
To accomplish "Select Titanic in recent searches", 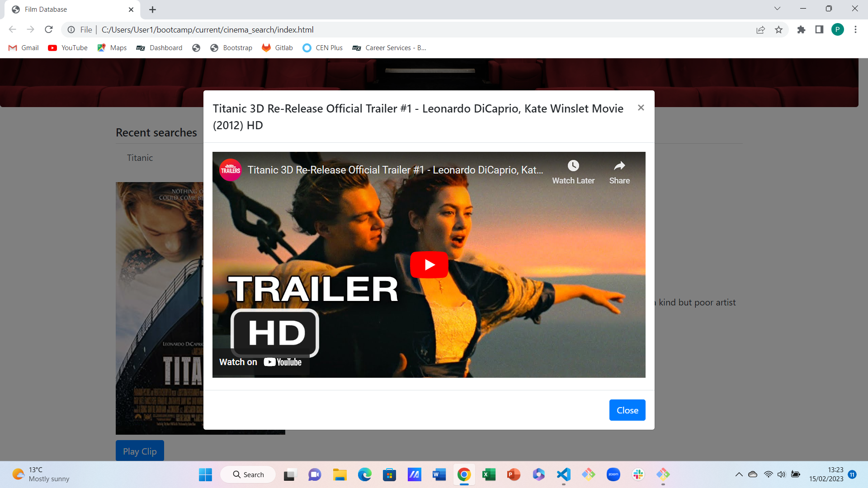I will pyautogui.click(x=140, y=158).
